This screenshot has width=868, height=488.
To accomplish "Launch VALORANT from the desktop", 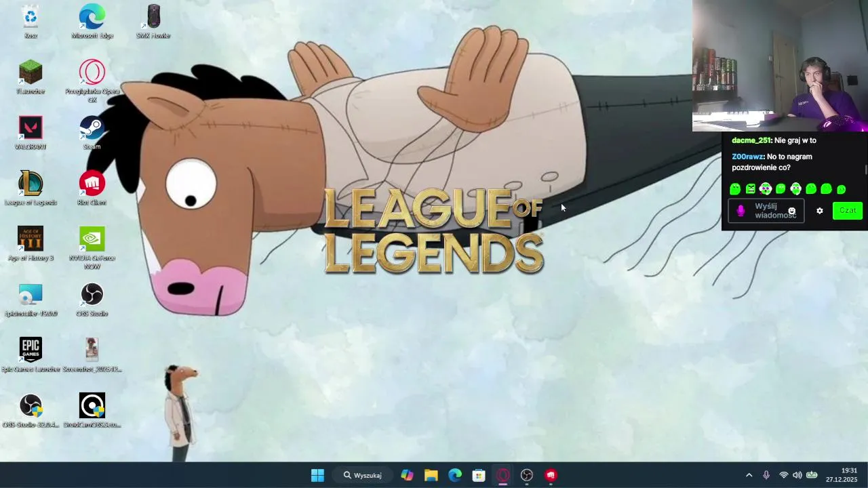I will click(31, 133).
